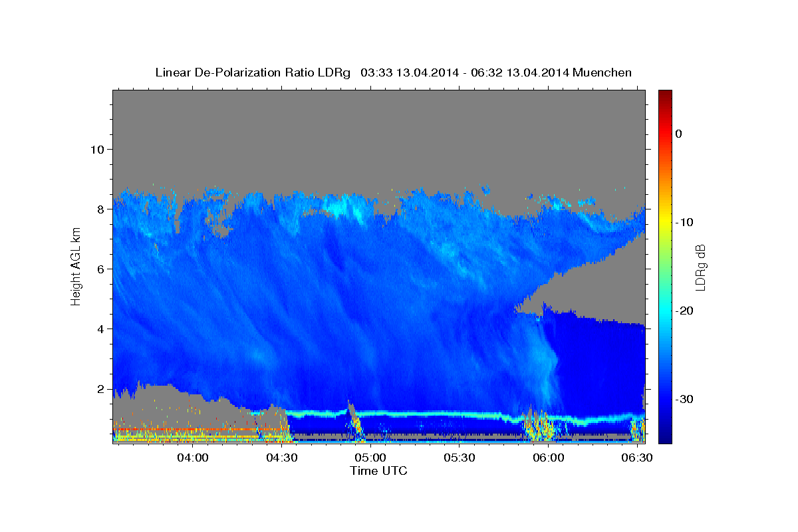
Task: Click the 'Height AGL km' axis label
Action: point(76,267)
